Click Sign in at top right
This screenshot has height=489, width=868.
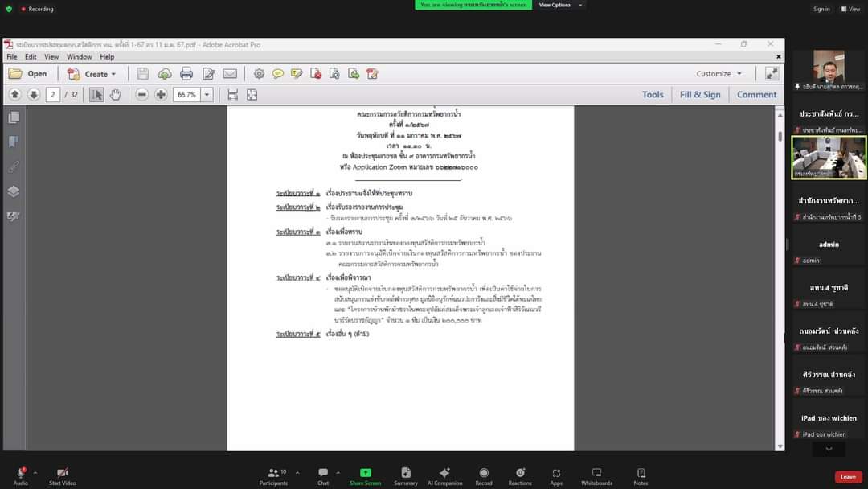821,9
